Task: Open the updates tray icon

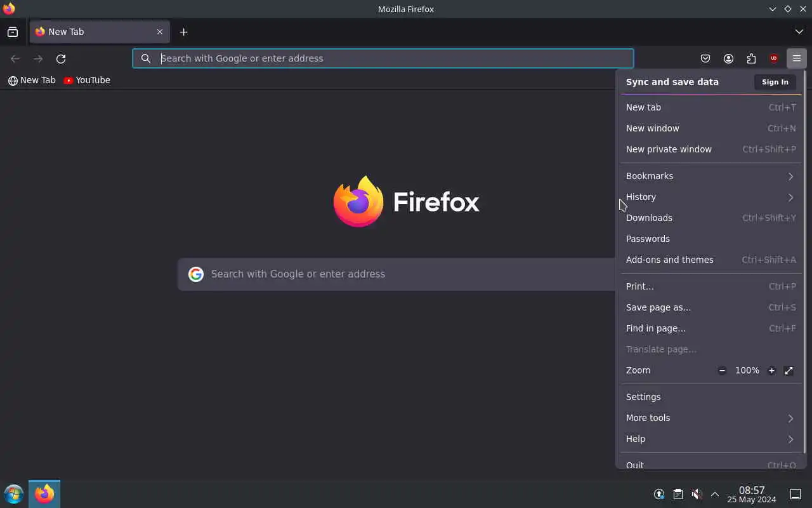Action: (659, 494)
